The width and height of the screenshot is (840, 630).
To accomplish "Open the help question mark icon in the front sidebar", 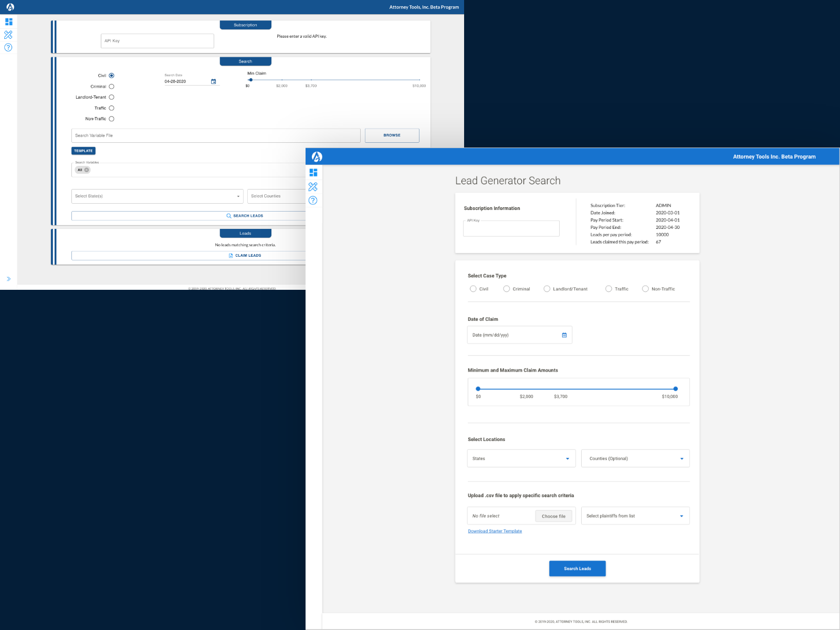I will tap(313, 201).
